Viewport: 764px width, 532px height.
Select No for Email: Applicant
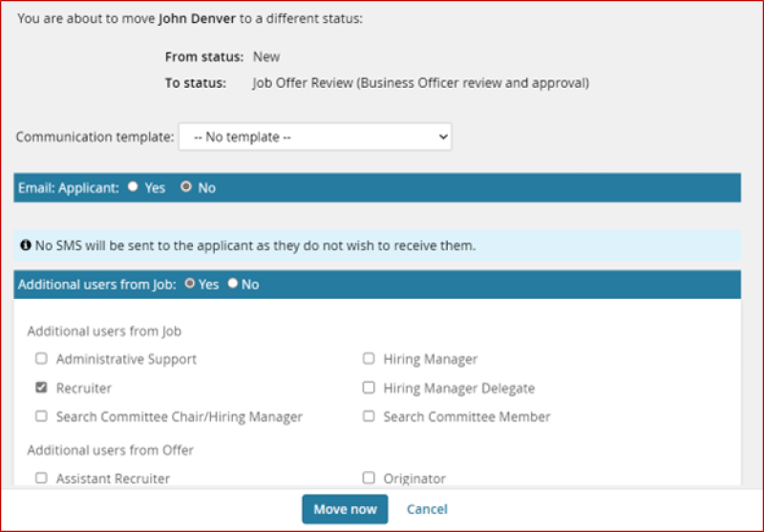pos(186,187)
